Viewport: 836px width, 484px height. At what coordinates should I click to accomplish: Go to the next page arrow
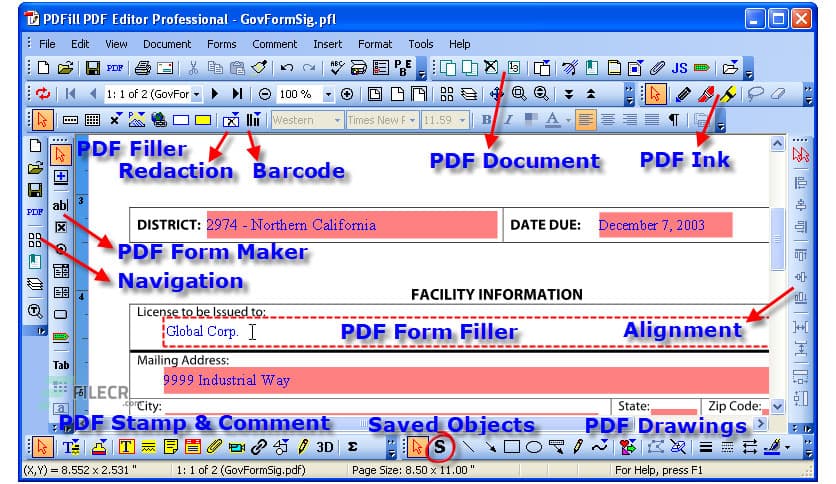(x=215, y=94)
